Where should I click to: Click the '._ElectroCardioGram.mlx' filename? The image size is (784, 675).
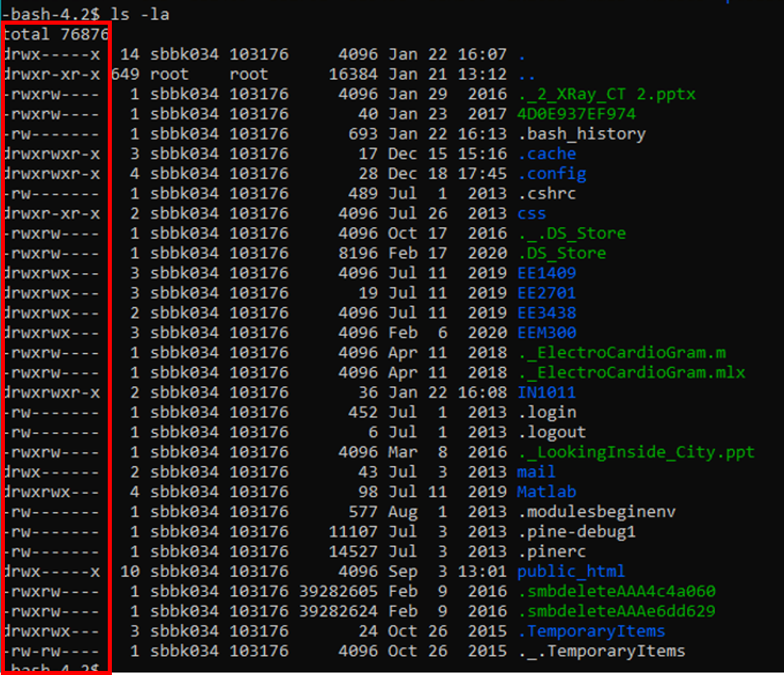click(631, 372)
